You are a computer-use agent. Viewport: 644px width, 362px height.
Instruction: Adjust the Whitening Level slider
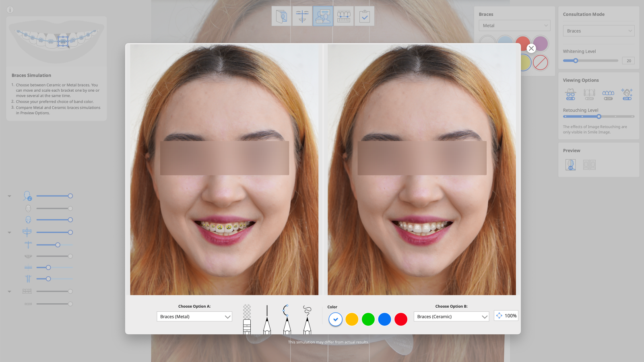[590, 61]
